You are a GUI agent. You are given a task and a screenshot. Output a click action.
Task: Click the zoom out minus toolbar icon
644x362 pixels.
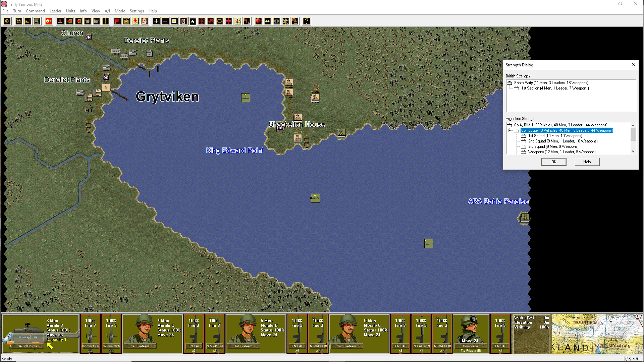pos(165,21)
